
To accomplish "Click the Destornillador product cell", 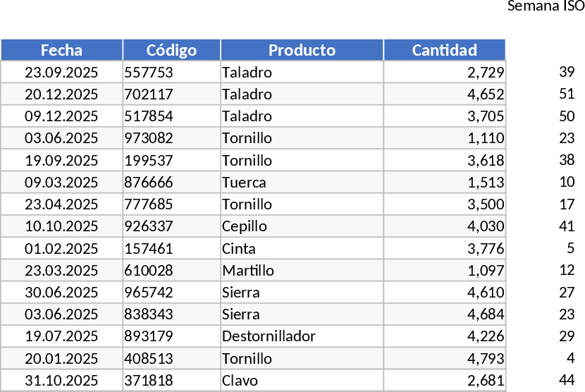I will pos(302,336).
